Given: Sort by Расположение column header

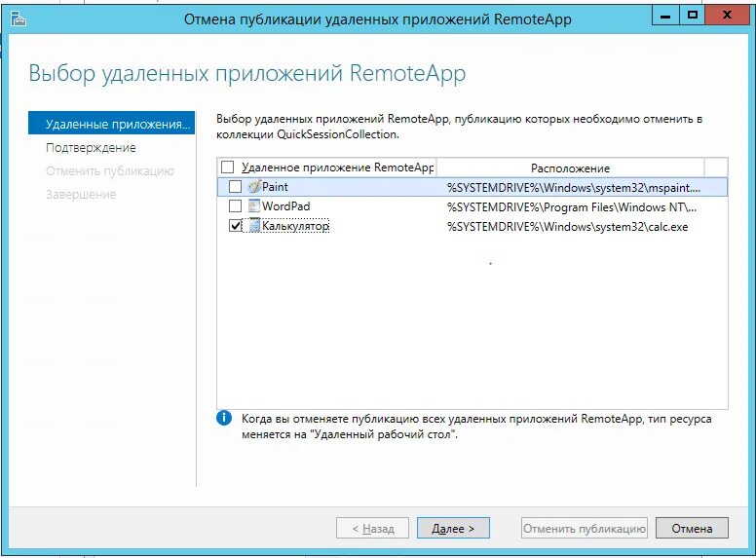Looking at the screenshot, I should coord(570,168).
